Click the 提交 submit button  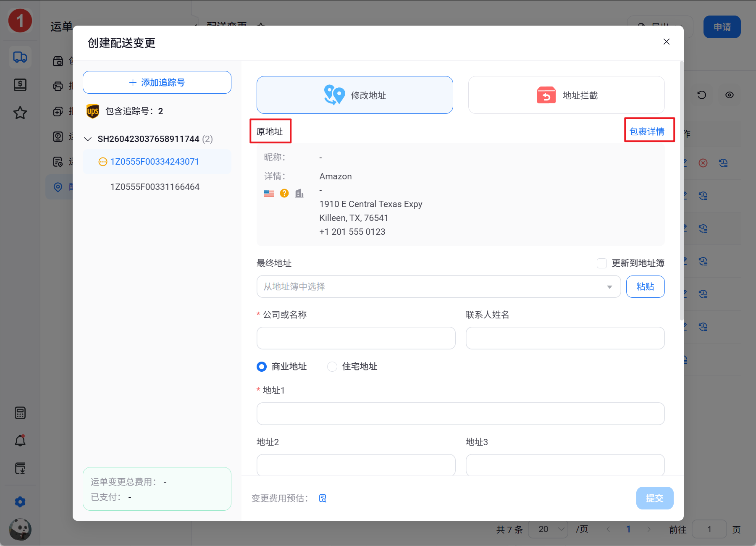655,498
